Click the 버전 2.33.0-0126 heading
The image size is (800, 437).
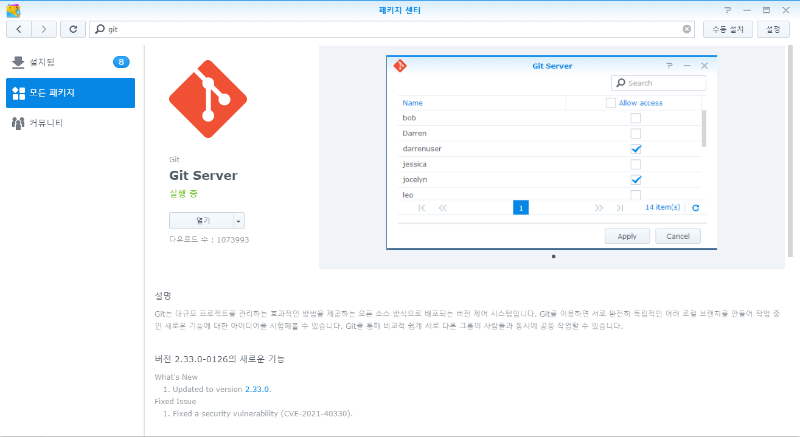pos(219,359)
